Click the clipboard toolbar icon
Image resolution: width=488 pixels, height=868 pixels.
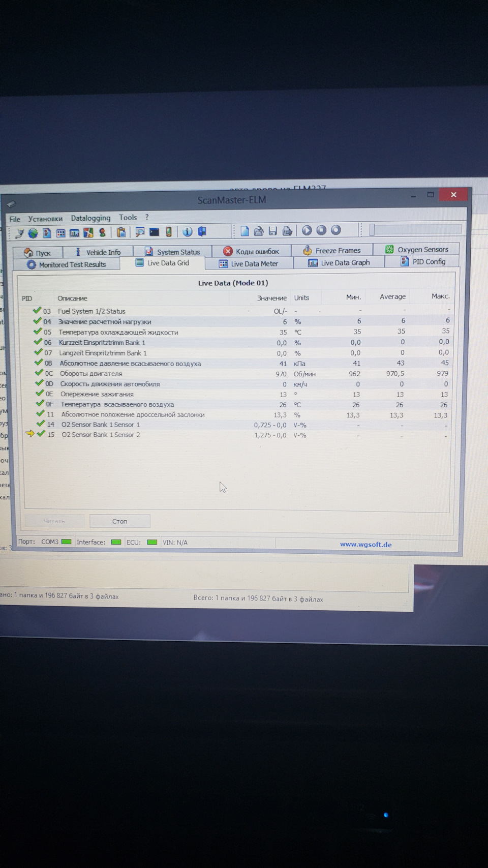point(121,233)
